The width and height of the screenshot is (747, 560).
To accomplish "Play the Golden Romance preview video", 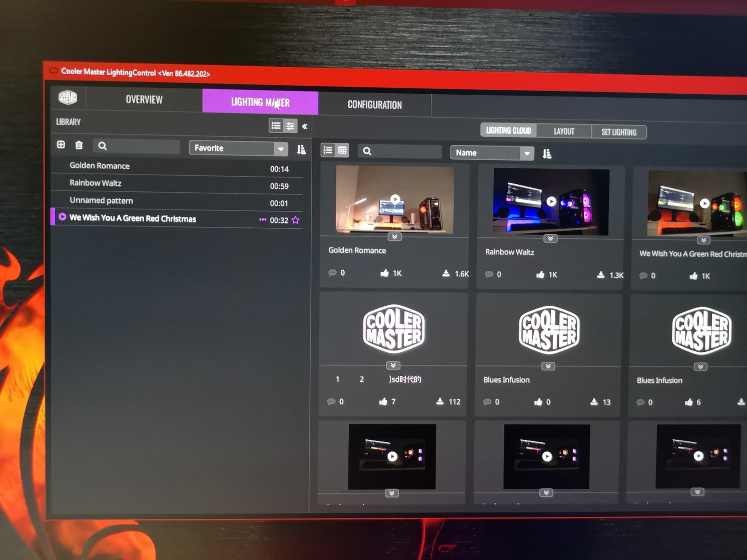I will click(x=395, y=199).
